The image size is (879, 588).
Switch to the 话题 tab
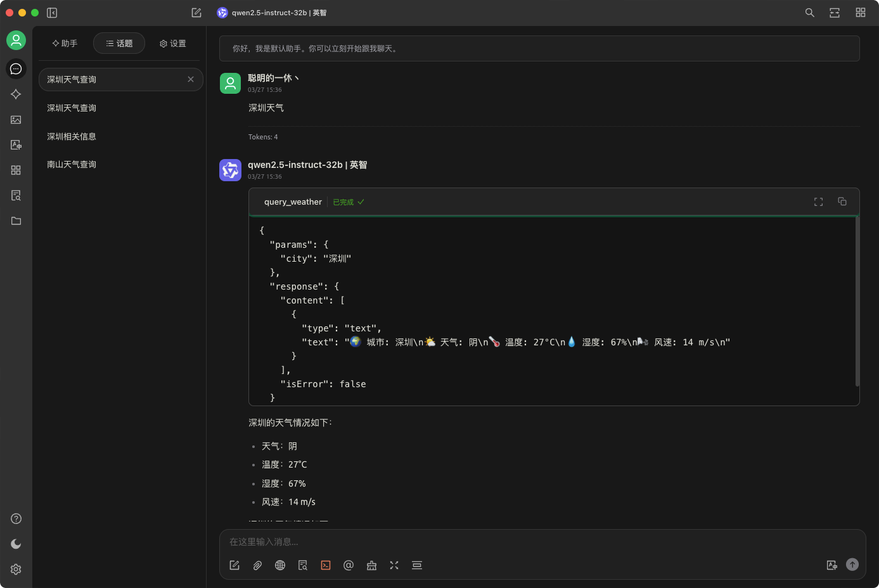pos(119,44)
